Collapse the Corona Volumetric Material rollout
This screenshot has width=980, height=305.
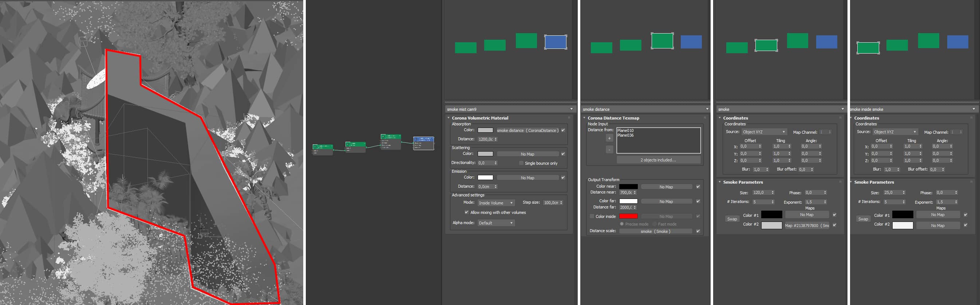coord(449,118)
